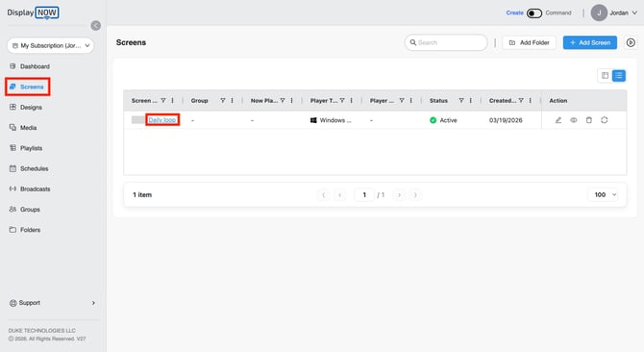Filter the Screen name column
Image resolution: width=644 pixels, height=352 pixels.
(163, 101)
